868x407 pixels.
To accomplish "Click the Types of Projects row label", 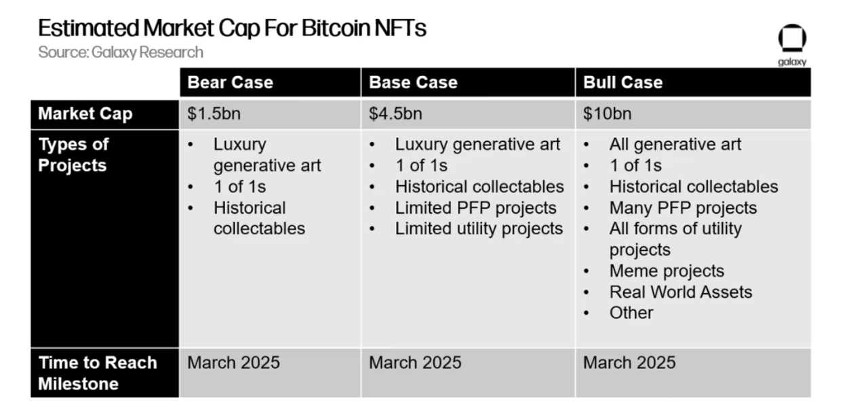I will pyautogui.click(x=73, y=155).
